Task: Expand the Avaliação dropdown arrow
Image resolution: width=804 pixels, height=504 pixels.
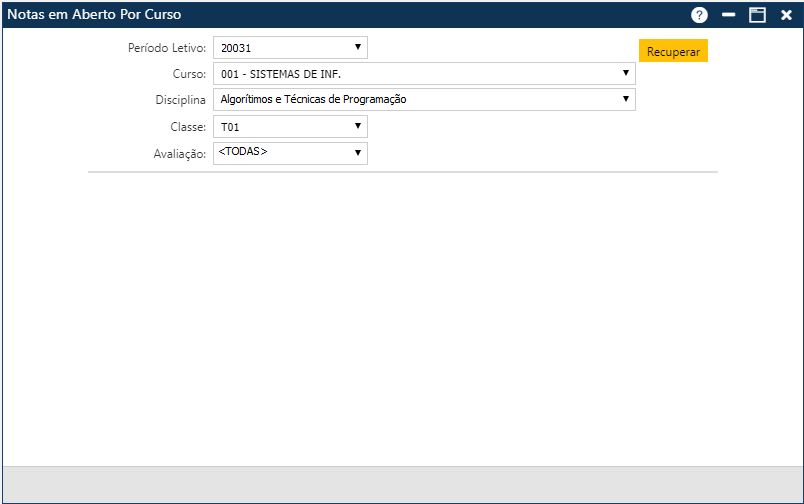Action: pos(358,152)
